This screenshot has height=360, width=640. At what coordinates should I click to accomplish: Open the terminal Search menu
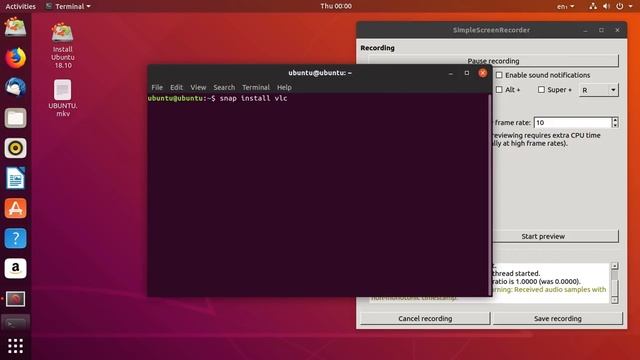(224, 87)
